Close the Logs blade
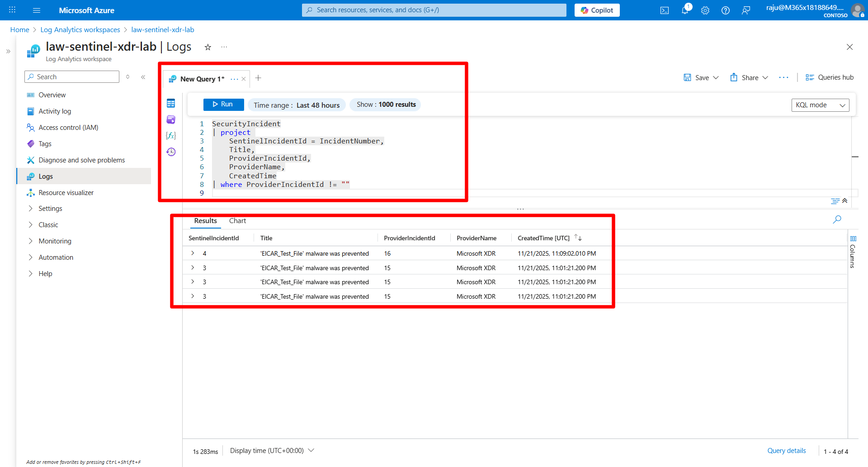Image resolution: width=868 pixels, height=467 pixels. (x=850, y=47)
